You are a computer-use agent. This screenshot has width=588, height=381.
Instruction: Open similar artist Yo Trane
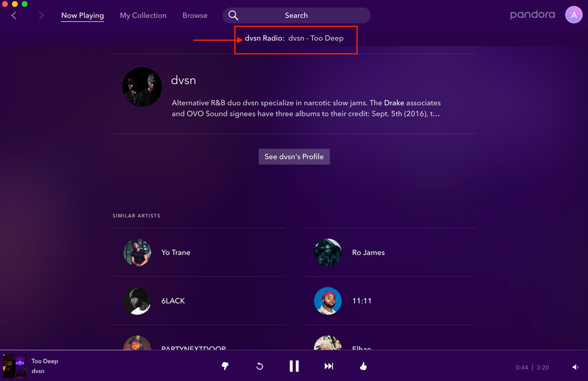pyautogui.click(x=175, y=253)
